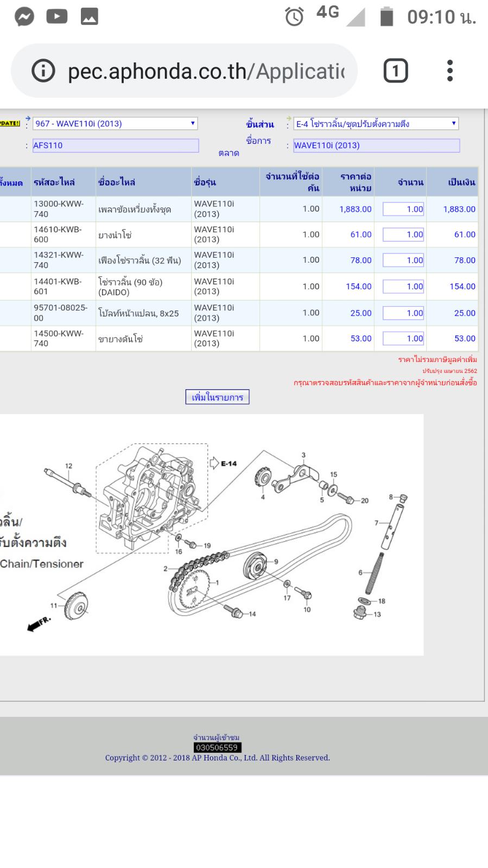Click part name เพลาข้อเหวี่ยงทั้งชุด

pos(135,209)
